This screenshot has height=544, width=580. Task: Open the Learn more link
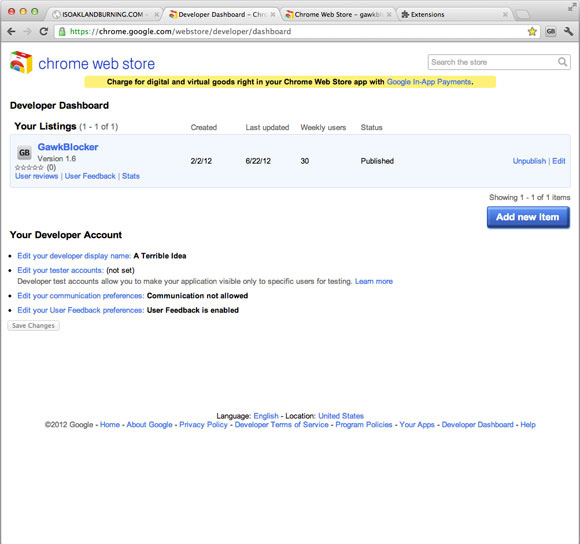coord(374,281)
